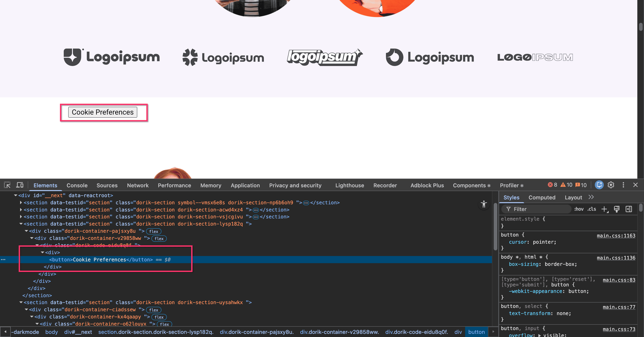644x337 pixels.
Task: Open the rendering emulation paintbrush icon
Action: click(x=616, y=209)
